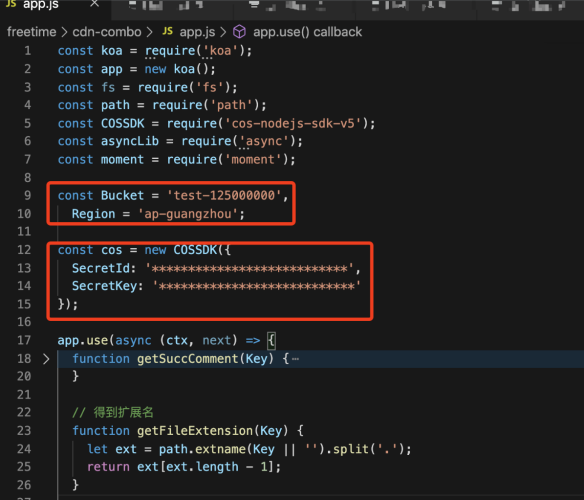Screen dimensions: 584x500
Task: Click 'koa' string on line 1
Action: click(x=220, y=51)
